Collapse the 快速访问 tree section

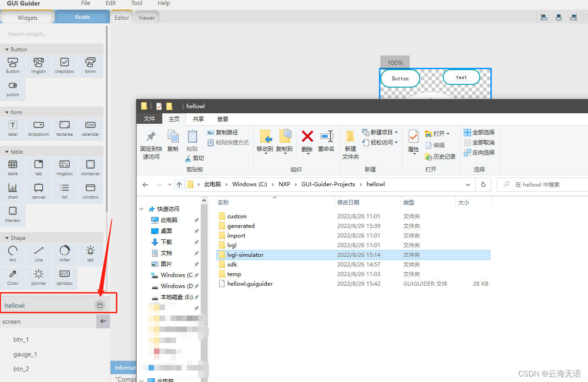coord(142,209)
